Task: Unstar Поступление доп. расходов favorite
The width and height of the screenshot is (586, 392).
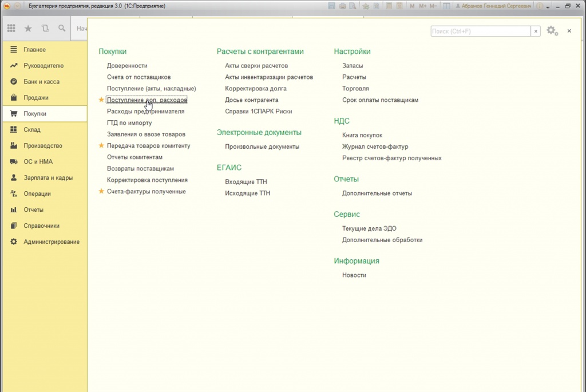Action: (x=101, y=100)
